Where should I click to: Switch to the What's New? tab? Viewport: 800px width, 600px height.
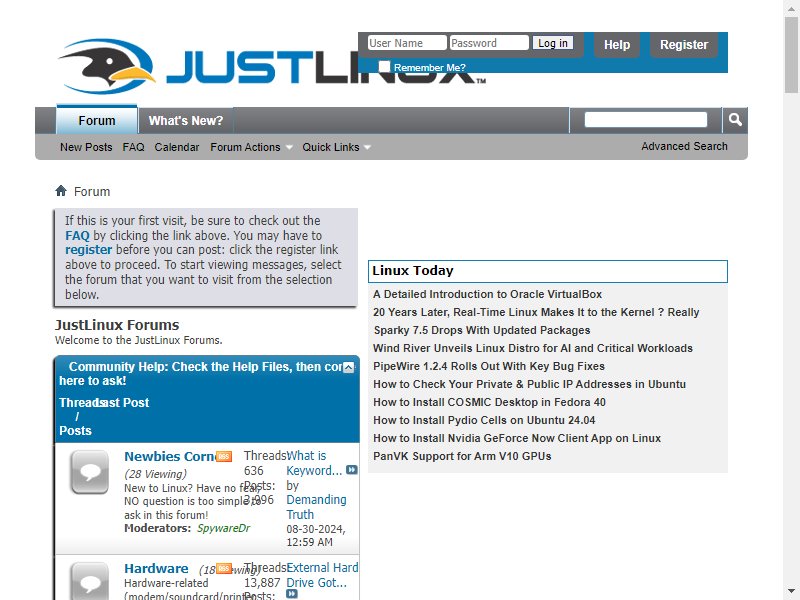tap(186, 120)
